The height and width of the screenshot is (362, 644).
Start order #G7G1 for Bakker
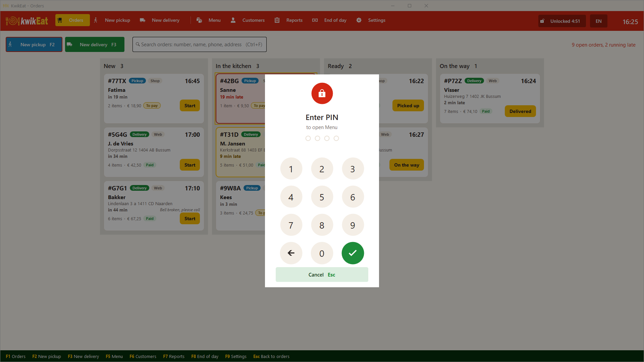[x=190, y=219]
